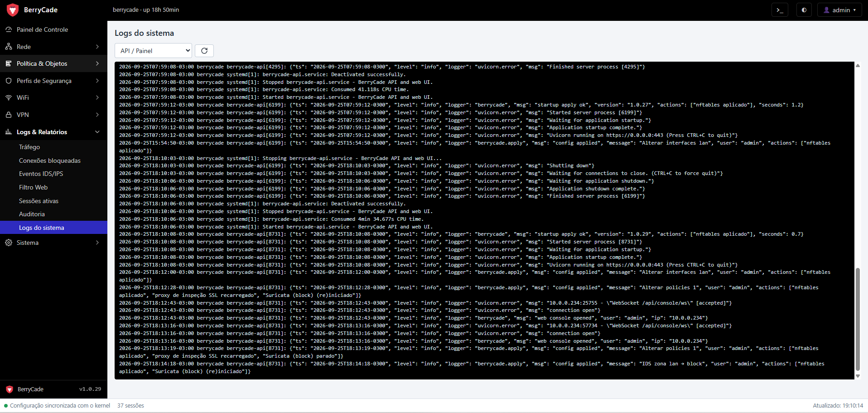Expand the Política & Objetos chevron
This screenshot has height=413, width=868.
[97, 63]
